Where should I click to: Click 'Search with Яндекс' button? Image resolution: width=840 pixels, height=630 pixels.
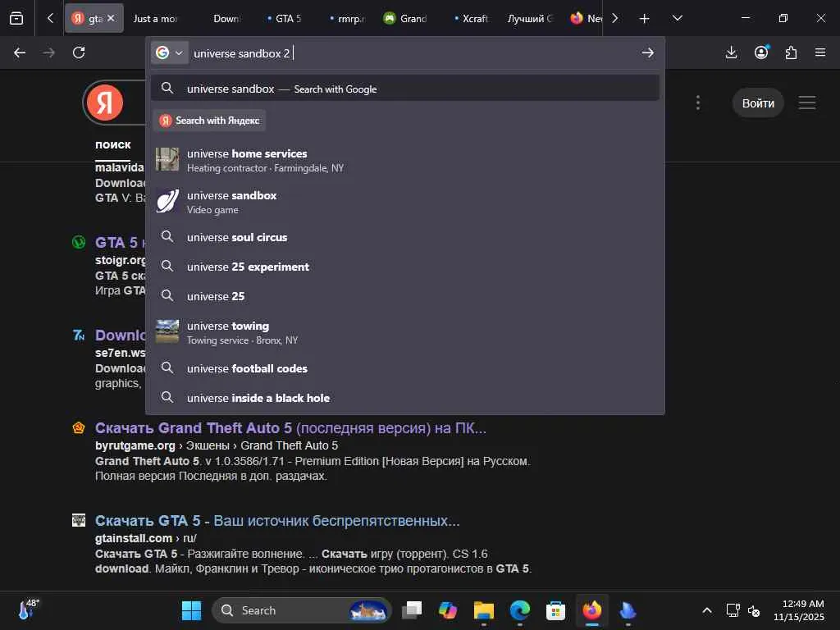point(210,121)
